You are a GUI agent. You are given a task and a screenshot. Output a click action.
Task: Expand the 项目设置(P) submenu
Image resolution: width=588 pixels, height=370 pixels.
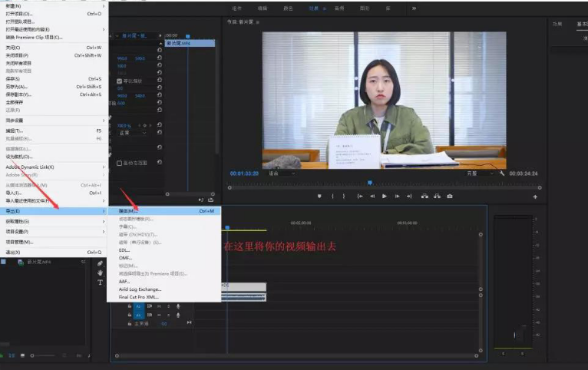point(54,232)
